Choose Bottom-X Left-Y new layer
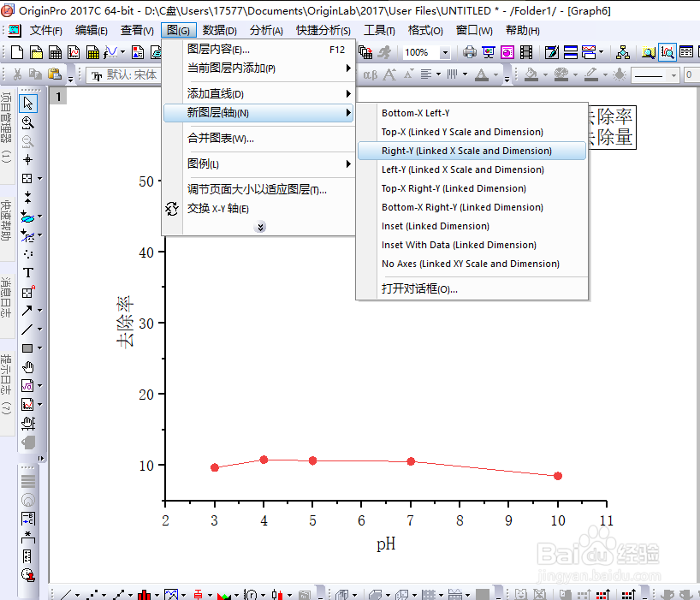The height and width of the screenshot is (600, 700). click(472, 113)
